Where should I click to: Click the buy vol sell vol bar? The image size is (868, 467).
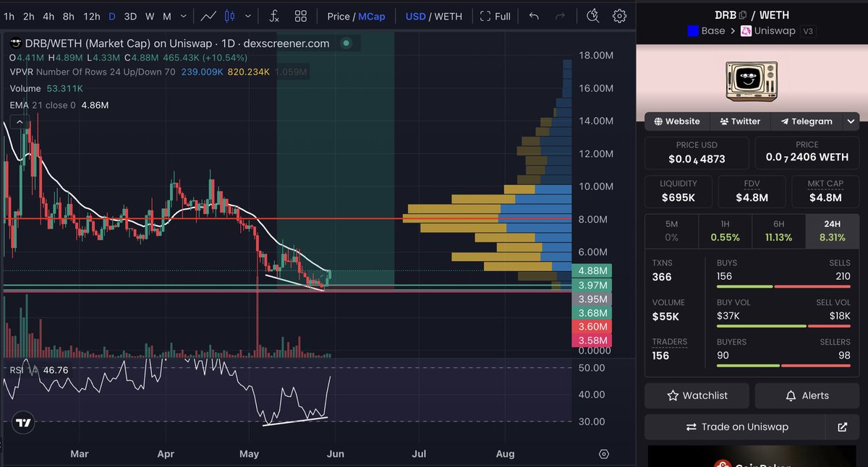(x=783, y=326)
